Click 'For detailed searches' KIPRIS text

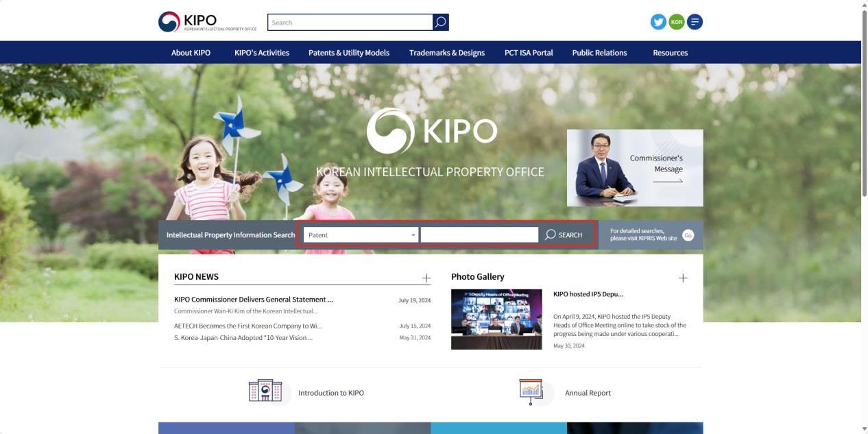tap(643, 234)
